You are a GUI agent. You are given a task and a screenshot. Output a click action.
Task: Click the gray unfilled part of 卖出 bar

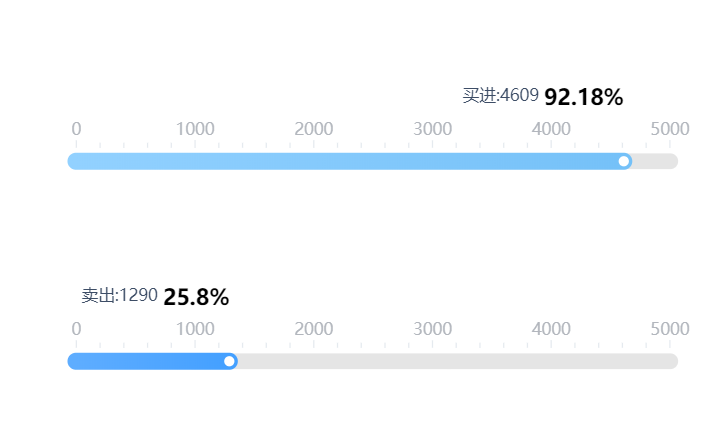[x=458, y=361]
